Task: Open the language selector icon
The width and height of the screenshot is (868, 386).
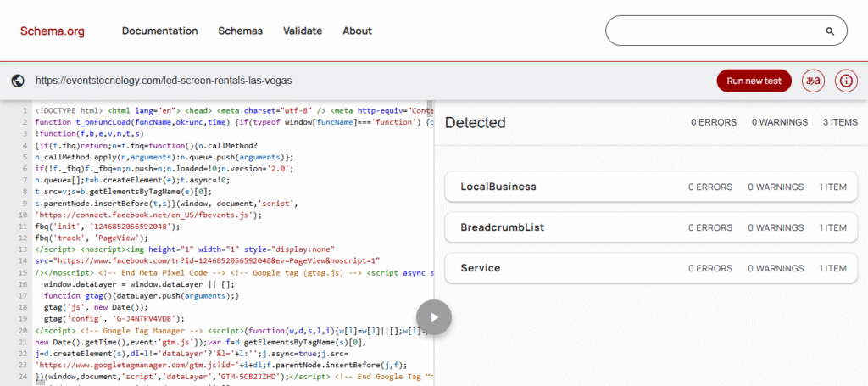Action: pyautogui.click(x=813, y=81)
